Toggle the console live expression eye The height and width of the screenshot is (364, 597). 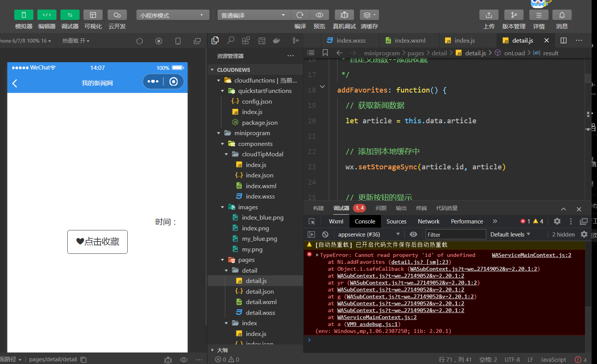coord(413,234)
